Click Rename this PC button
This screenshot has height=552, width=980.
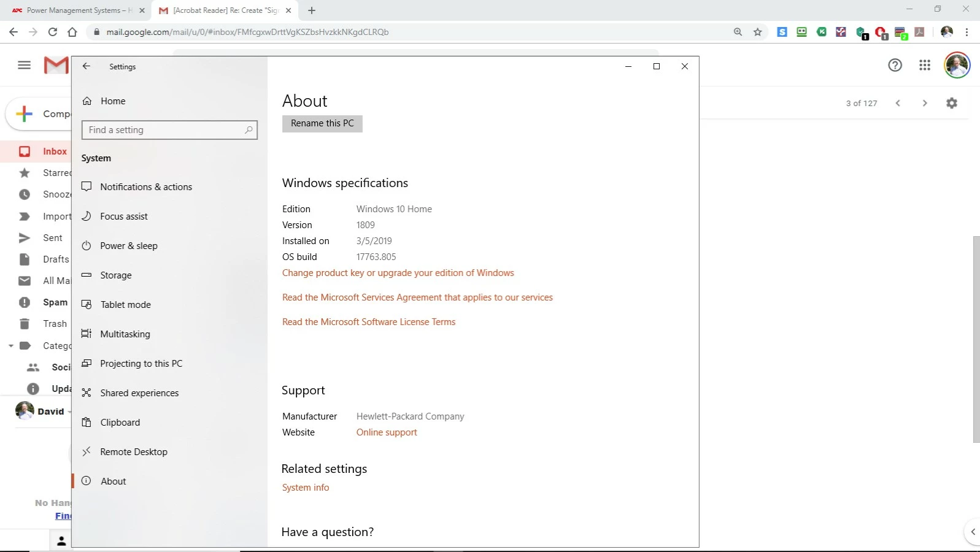tap(322, 123)
